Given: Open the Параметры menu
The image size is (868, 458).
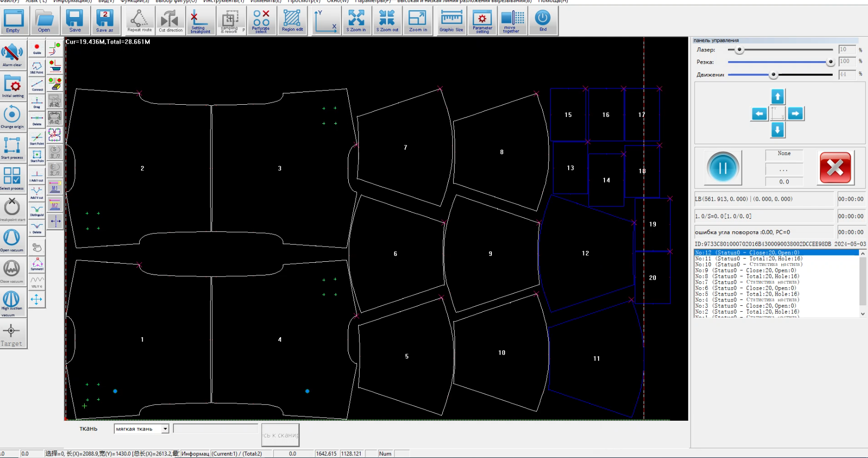Looking at the screenshot, I should 373,1.
